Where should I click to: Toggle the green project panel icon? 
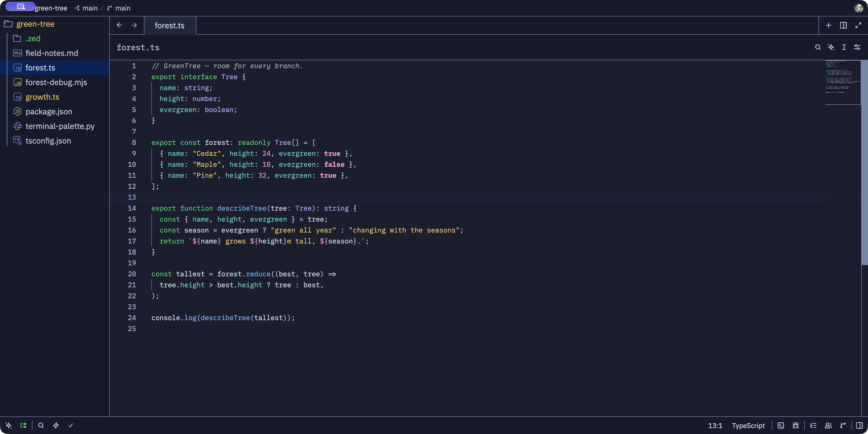click(23, 425)
